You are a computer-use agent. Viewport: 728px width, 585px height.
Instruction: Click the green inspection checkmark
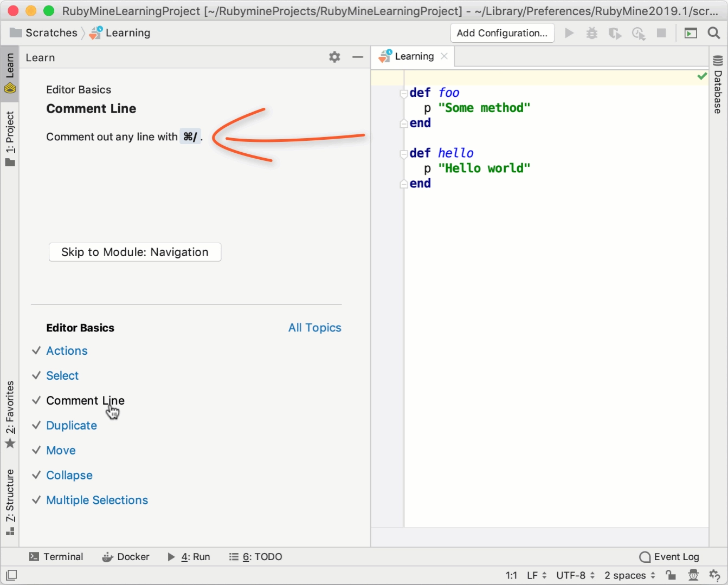coord(702,76)
